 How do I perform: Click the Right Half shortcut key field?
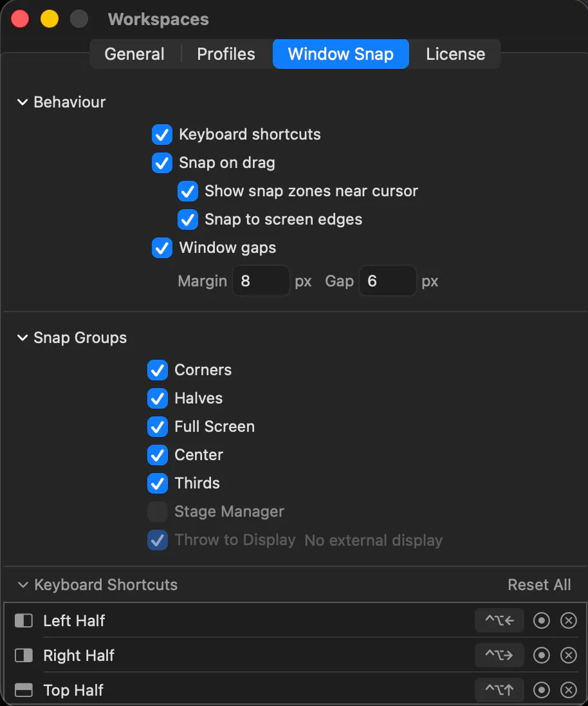tap(499, 655)
